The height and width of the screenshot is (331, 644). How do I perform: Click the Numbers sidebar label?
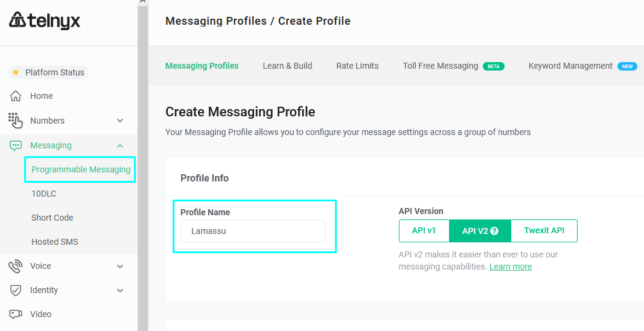[x=47, y=121]
